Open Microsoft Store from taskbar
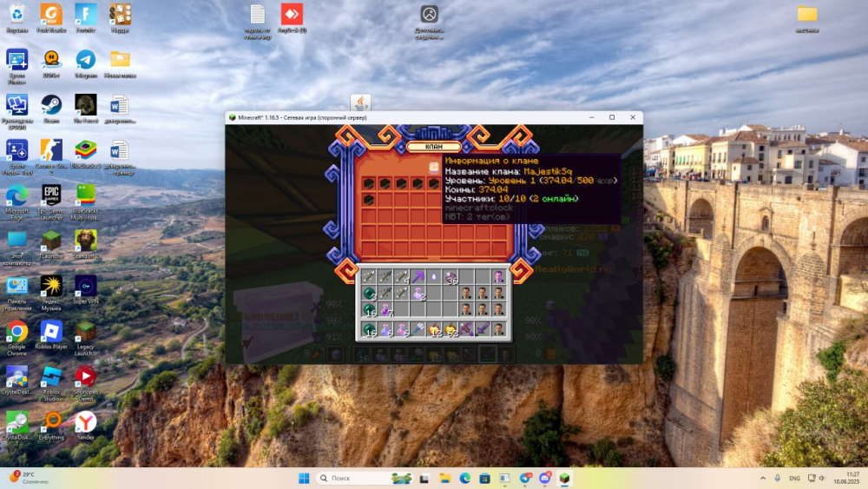 485,478
